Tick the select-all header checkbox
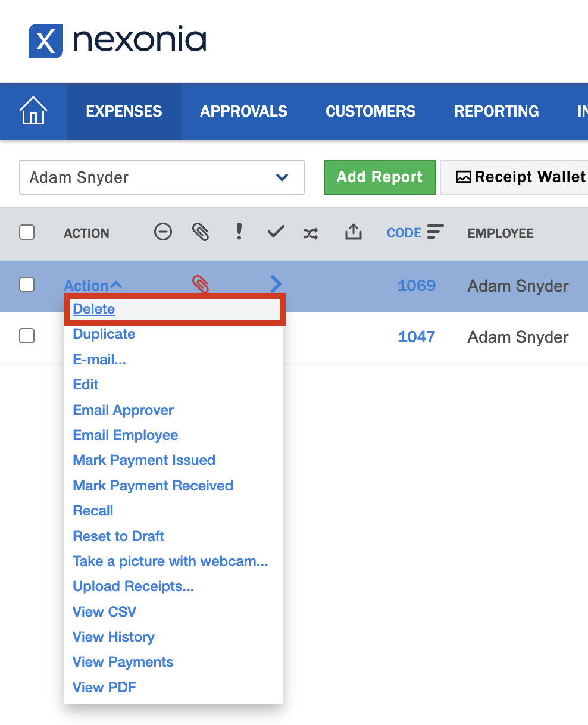Image resolution: width=588 pixels, height=725 pixels. (27, 232)
